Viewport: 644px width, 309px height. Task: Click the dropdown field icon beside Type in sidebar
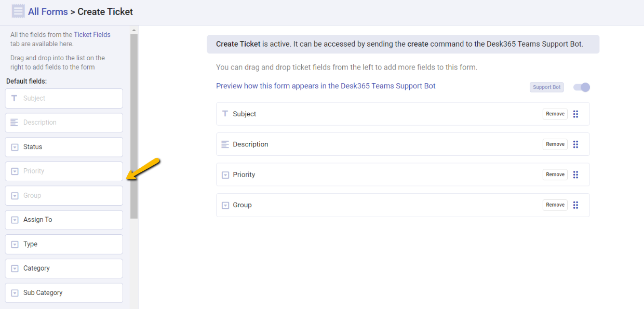[x=14, y=244]
